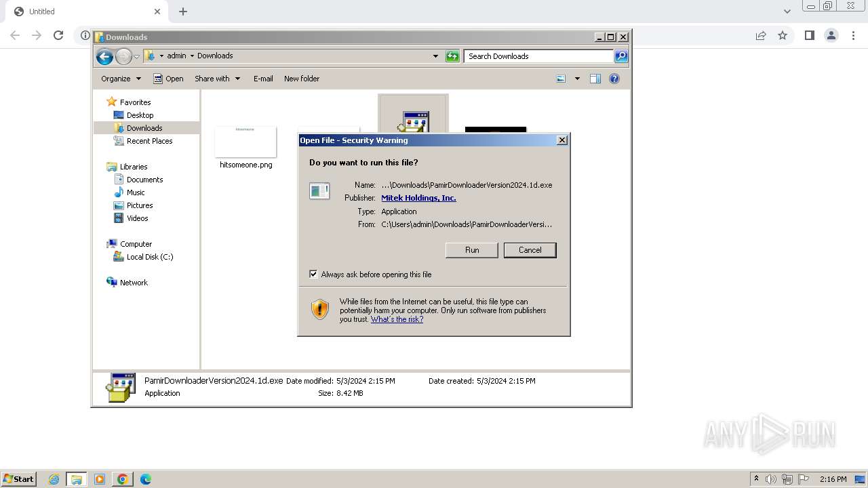Viewport: 868px width, 488px height.
Task: Click Cancel in the security warning dialog
Action: (x=530, y=250)
